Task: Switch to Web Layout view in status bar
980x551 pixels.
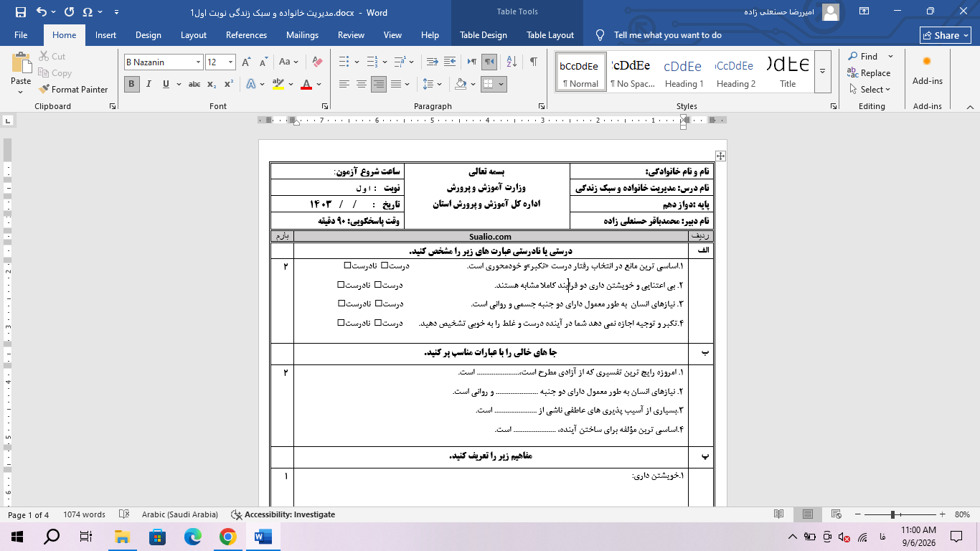Action: pos(837,514)
